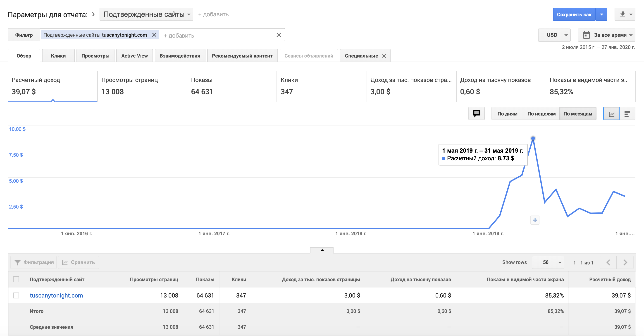Select the По неделям grouping option
The width and height of the screenshot is (644, 336).
tap(541, 114)
